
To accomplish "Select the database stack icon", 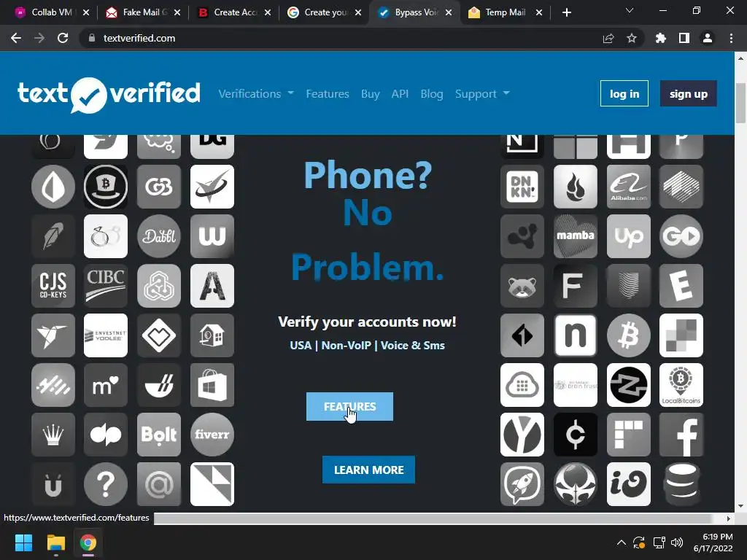I will click(x=681, y=484).
